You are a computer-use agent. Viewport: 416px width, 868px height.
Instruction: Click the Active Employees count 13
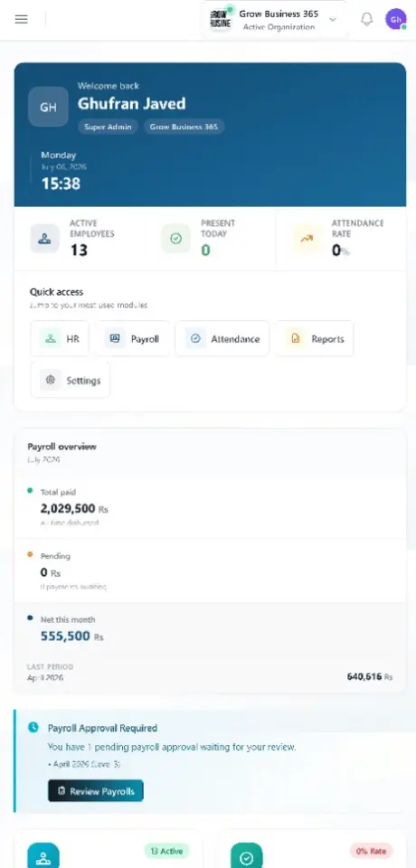coord(80,250)
